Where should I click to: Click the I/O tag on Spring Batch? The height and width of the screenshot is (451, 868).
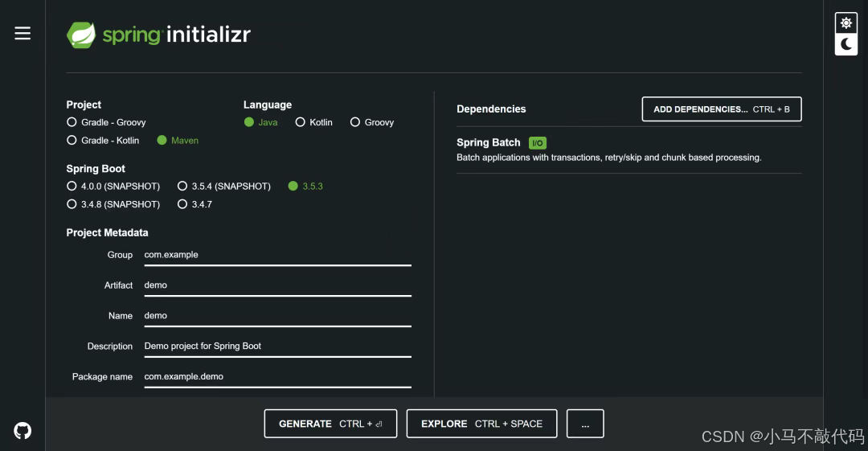click(x=537, y=143)
